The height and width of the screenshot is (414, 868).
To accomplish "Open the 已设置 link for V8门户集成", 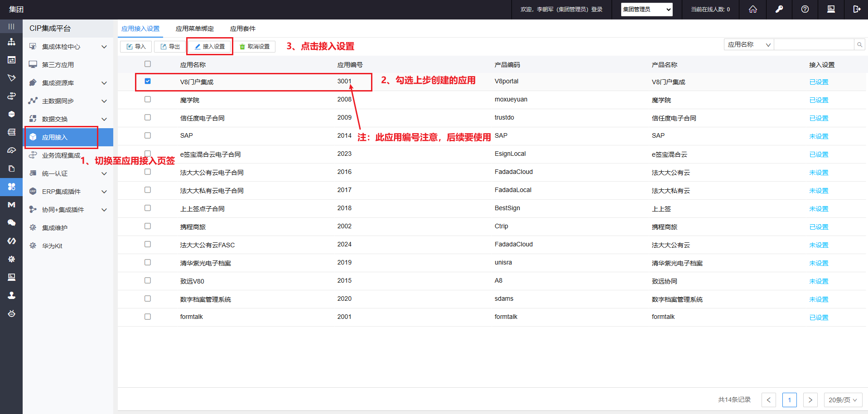I will tap(819, 82).
